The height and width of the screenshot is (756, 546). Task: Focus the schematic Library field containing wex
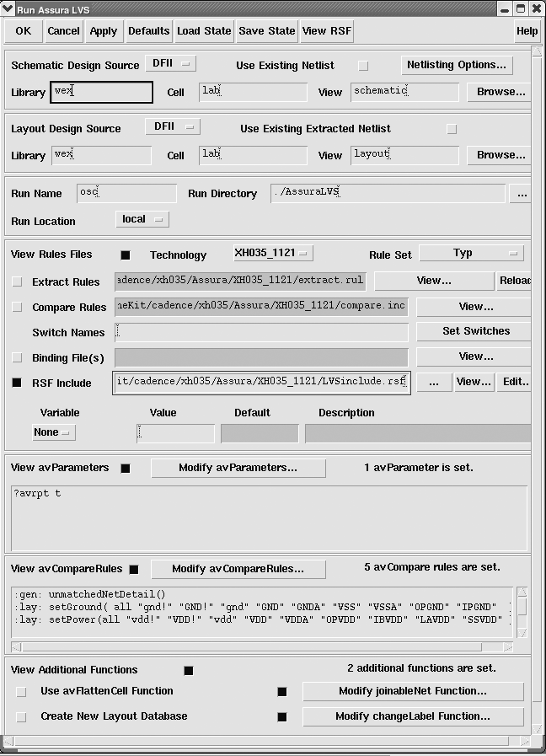[102, 92]
